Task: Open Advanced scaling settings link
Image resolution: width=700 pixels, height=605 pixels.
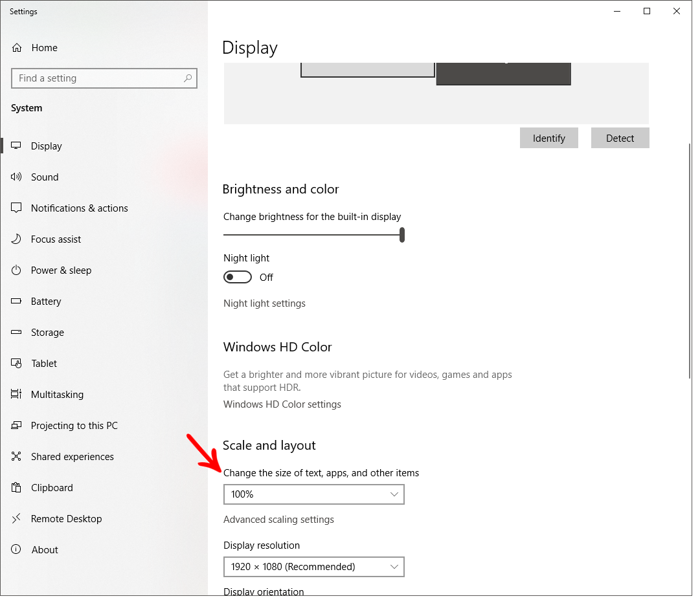Action: click(278, 520)
